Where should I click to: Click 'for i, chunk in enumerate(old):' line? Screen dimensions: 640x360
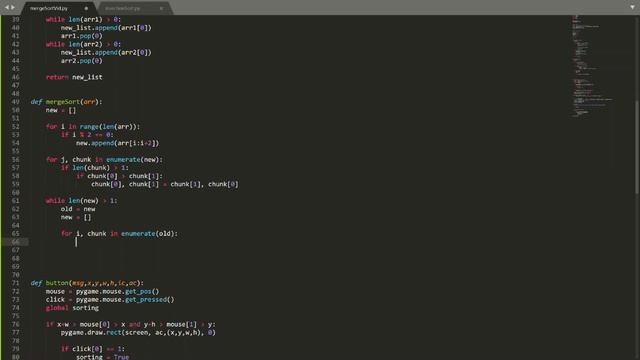119,233
